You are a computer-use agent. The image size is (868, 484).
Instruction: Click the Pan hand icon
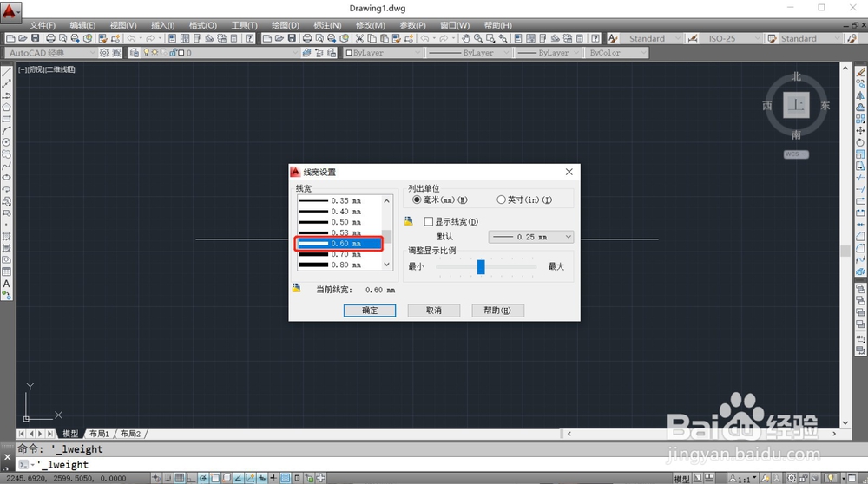pos(466,38)
